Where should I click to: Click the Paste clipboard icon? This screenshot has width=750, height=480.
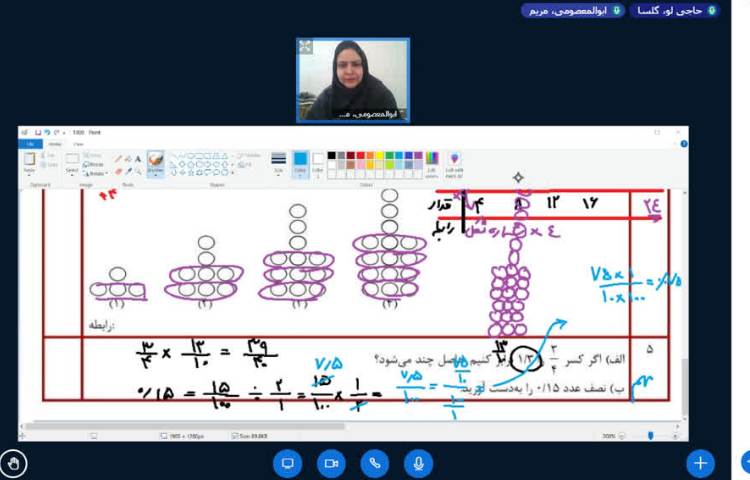(29, 159)
